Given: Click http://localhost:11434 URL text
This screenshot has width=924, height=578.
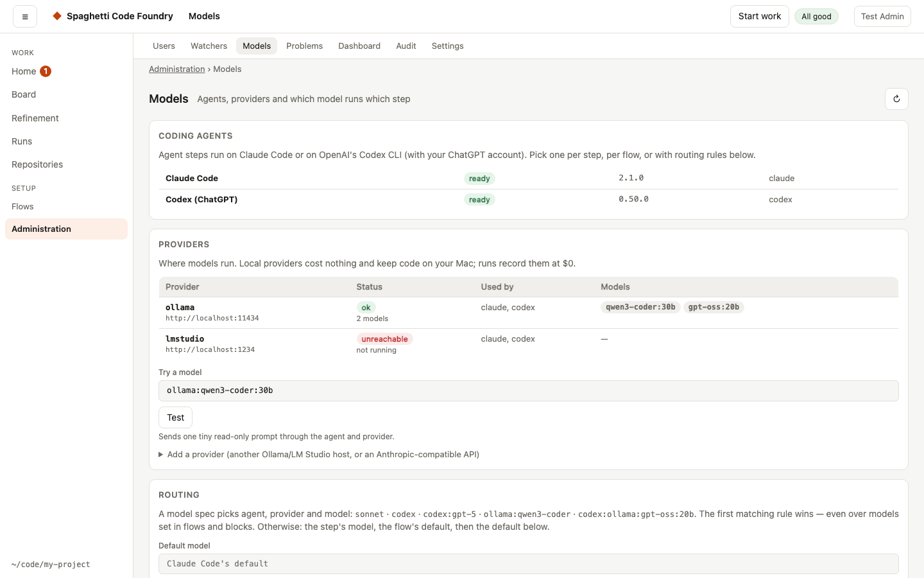Looking at the screenshot, I should pos(212,318).
